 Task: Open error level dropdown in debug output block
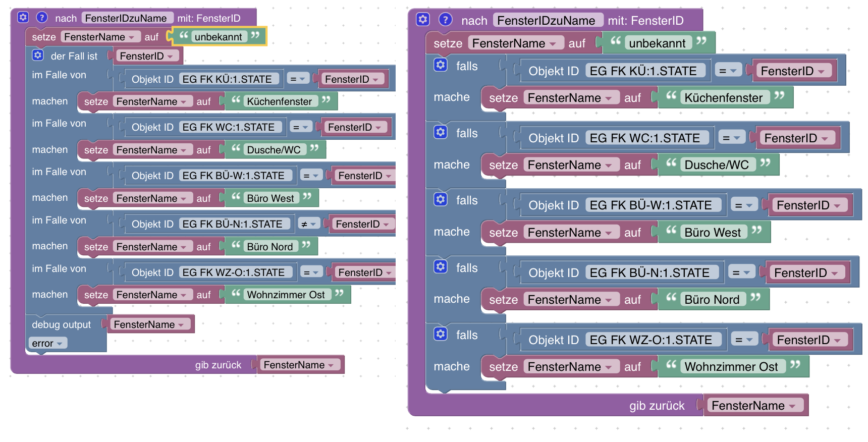pos(47,343)
